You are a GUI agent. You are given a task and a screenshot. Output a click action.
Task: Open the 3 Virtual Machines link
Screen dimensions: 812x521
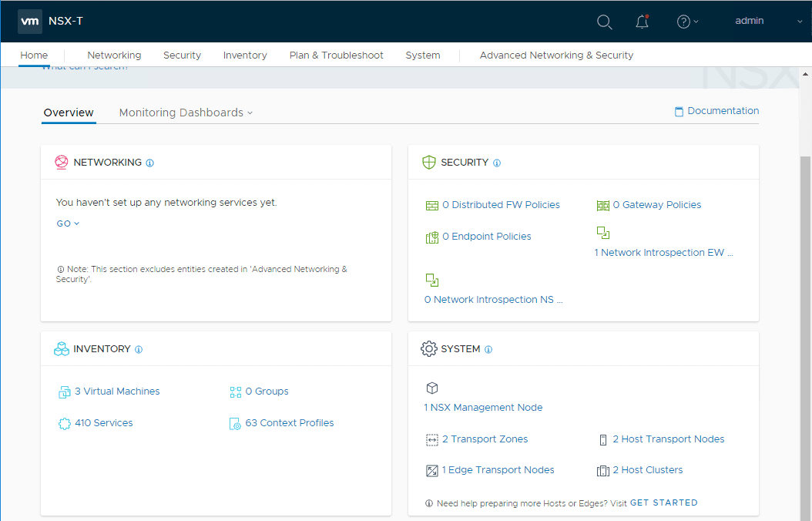click(117, 392)
